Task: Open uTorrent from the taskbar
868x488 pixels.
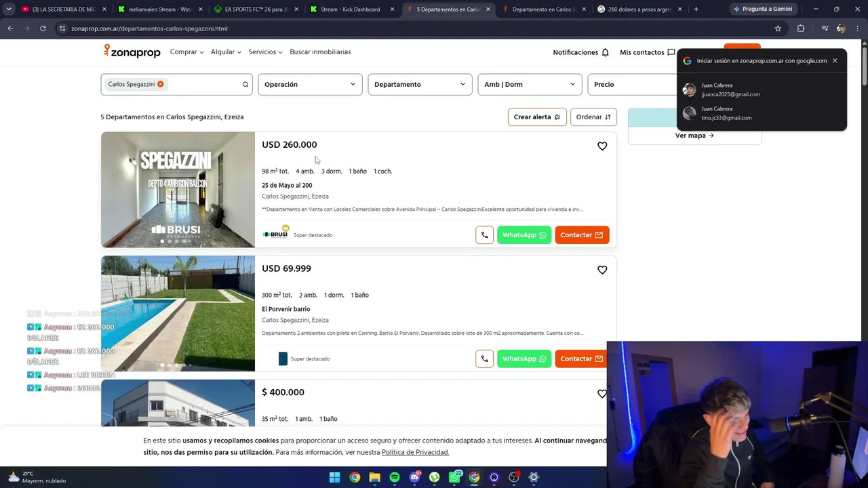Action: 435,477
